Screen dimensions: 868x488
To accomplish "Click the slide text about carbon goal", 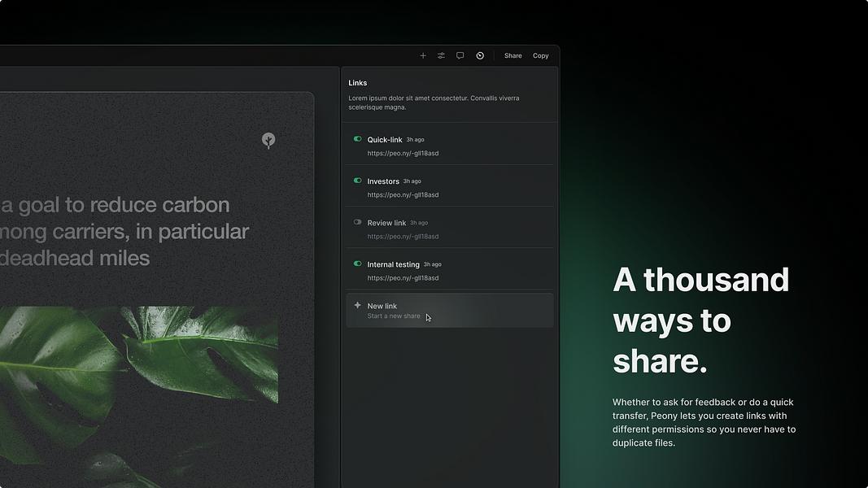I will coord(124,231).
